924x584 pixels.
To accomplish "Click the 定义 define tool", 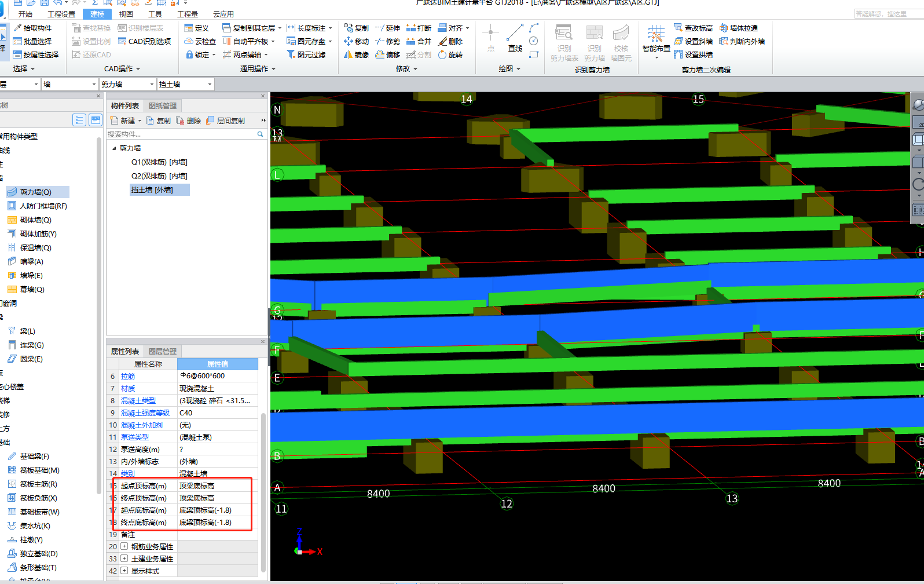I will [x=196, y=28].
